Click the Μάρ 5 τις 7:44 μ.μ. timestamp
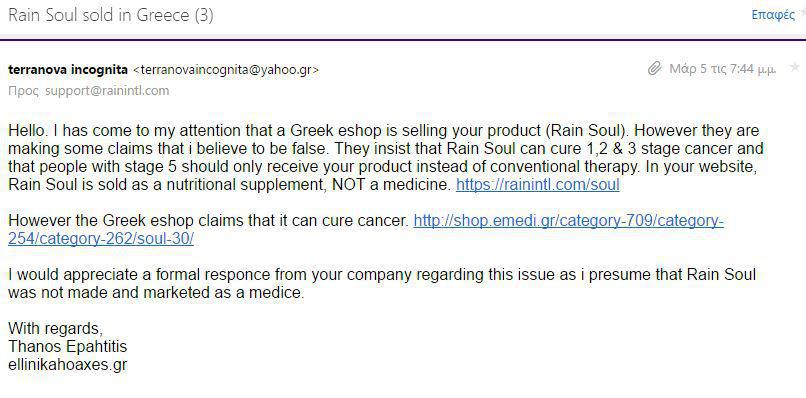This screenshot has height=398, width=806. click(x=723, y=68)
